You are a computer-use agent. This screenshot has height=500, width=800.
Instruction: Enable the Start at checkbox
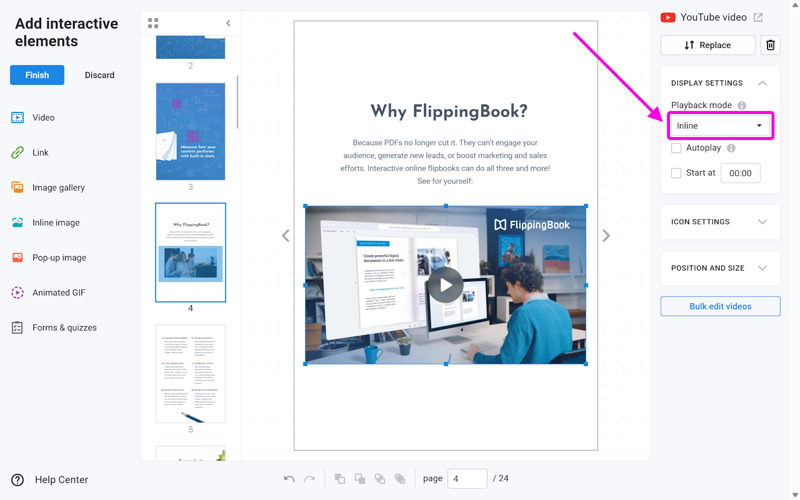tap(676, 173)
